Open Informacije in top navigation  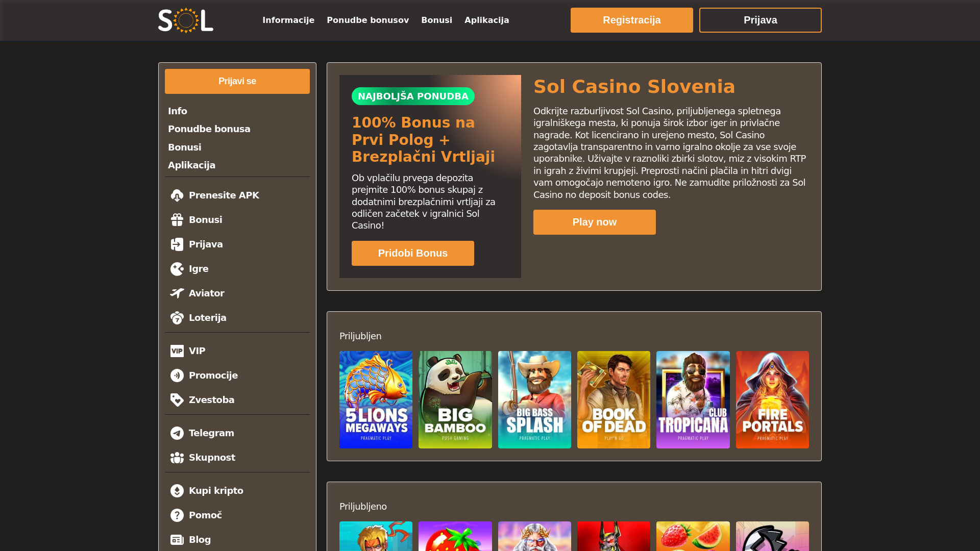[x=288, y=20]
